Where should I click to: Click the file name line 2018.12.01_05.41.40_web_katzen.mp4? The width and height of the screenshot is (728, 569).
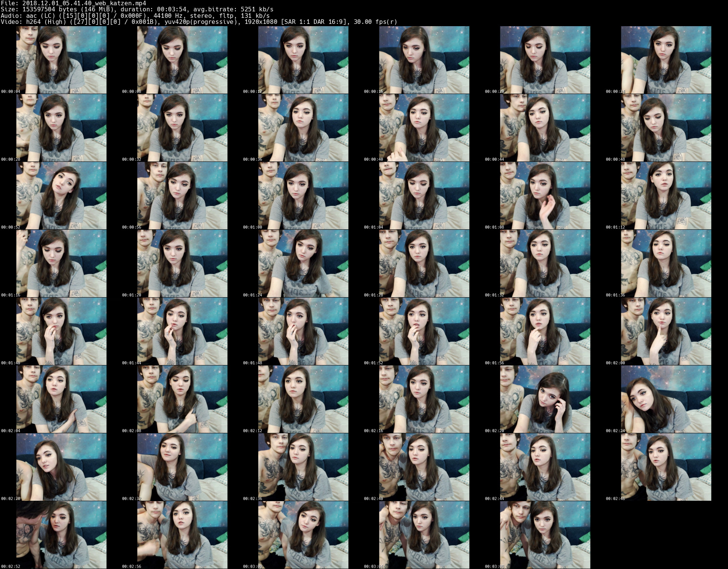pyautogui.click(x=73, y=3)
